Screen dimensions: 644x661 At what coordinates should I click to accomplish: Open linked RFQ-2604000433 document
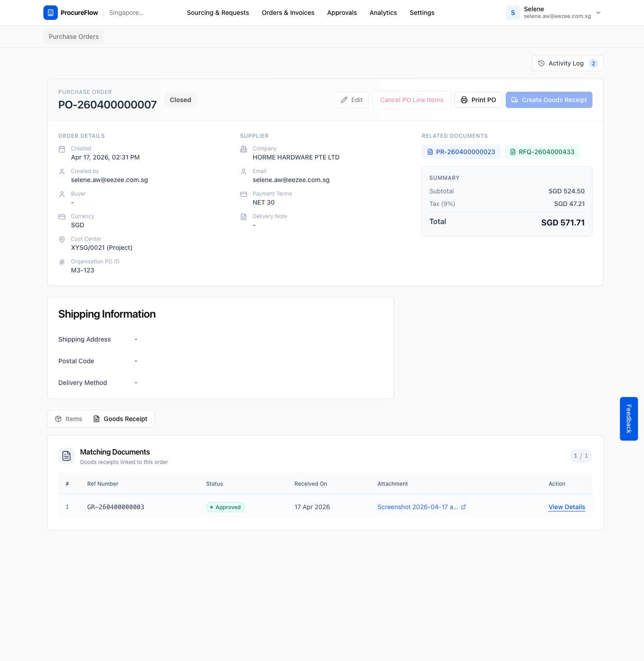click(x=542, y=152)
